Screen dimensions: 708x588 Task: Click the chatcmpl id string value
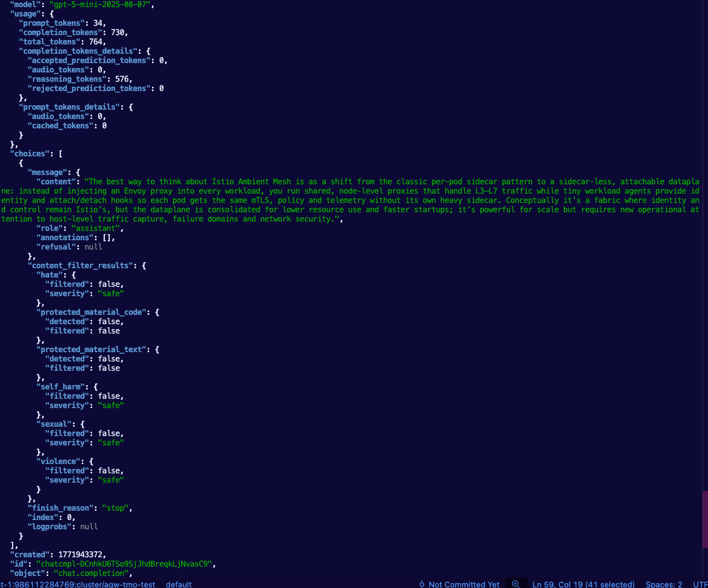coord(125,564)
